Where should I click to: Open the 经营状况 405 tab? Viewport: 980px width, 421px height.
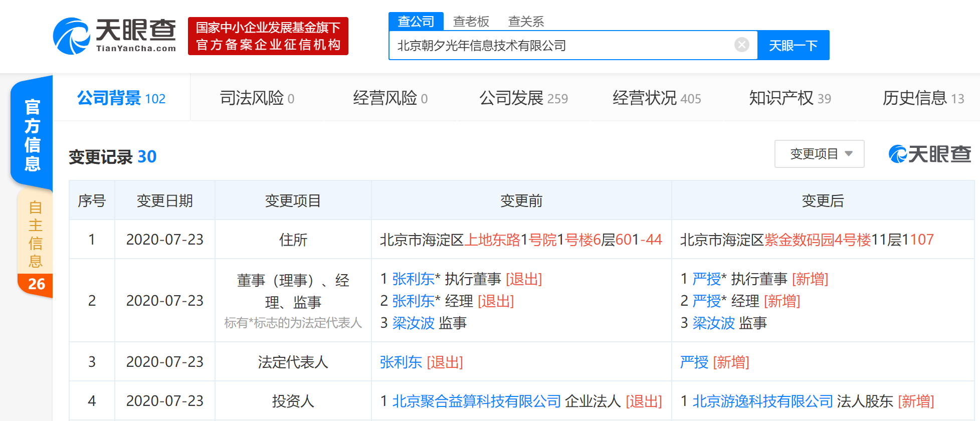pos(657,98)
